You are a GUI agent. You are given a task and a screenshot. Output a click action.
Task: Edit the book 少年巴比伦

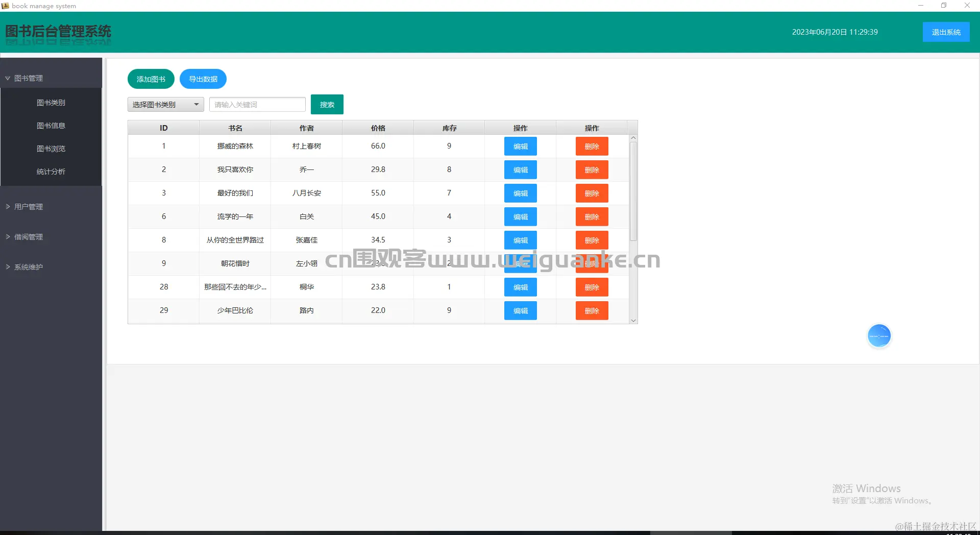click(x=521, y=311)
